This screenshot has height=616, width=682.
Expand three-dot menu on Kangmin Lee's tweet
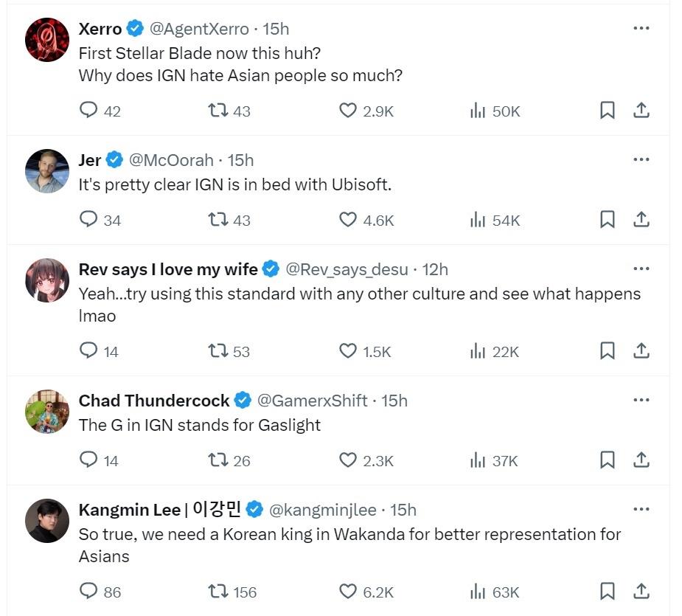coord(641,509)
